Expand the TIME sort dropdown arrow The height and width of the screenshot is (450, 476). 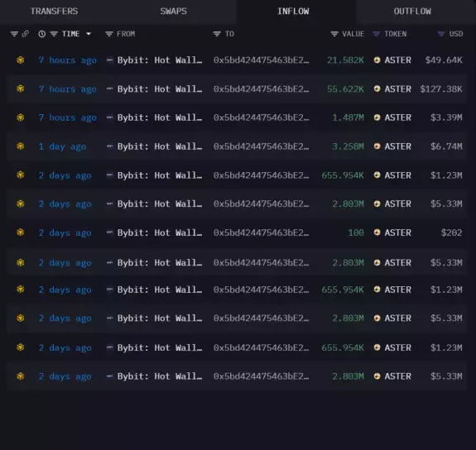pos(89,34)
